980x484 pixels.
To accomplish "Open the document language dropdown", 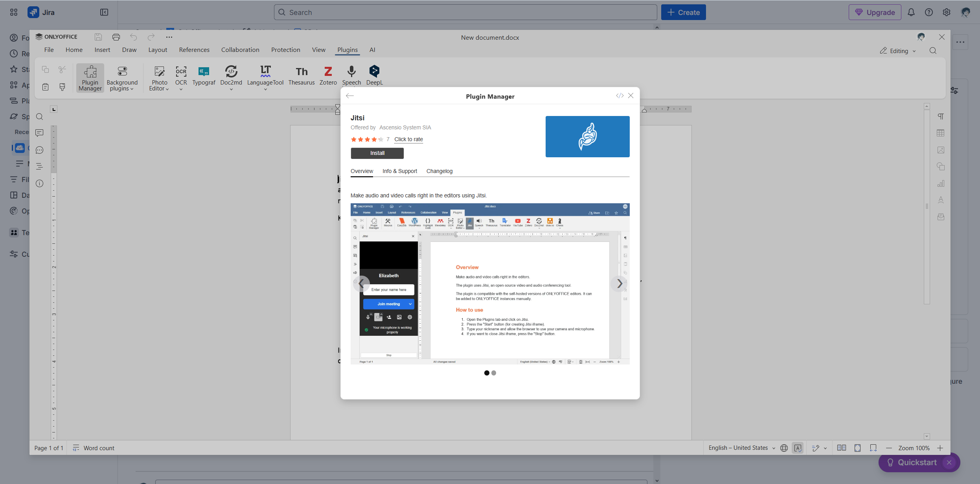I will point(741,448).
